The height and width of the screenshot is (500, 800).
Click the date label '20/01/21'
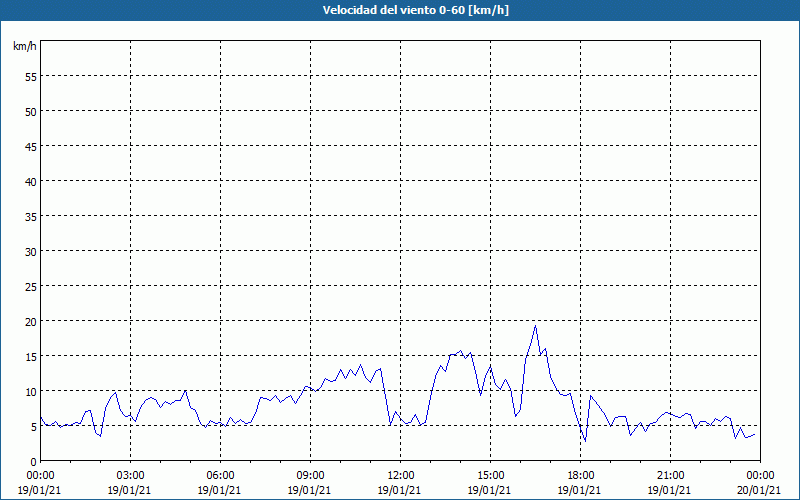coord(759,490)
